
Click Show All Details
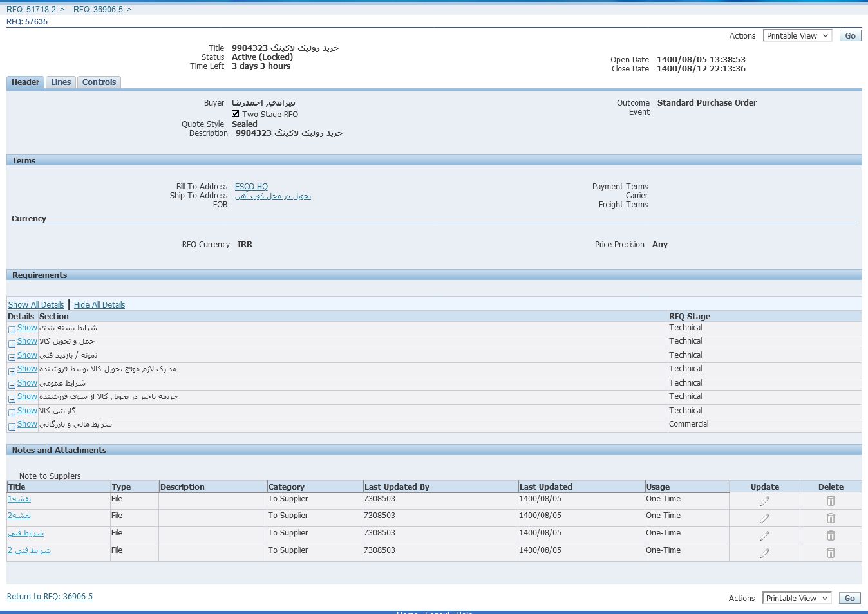tap(36, 305)
